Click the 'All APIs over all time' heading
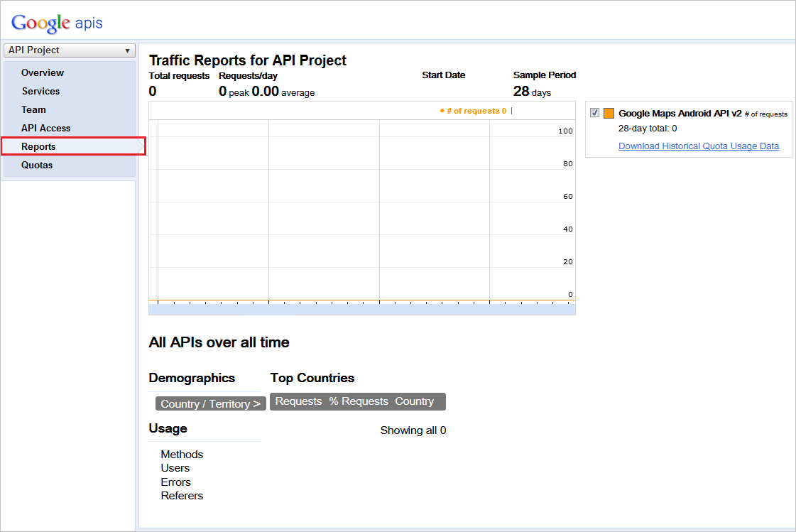 coord(219,342)
